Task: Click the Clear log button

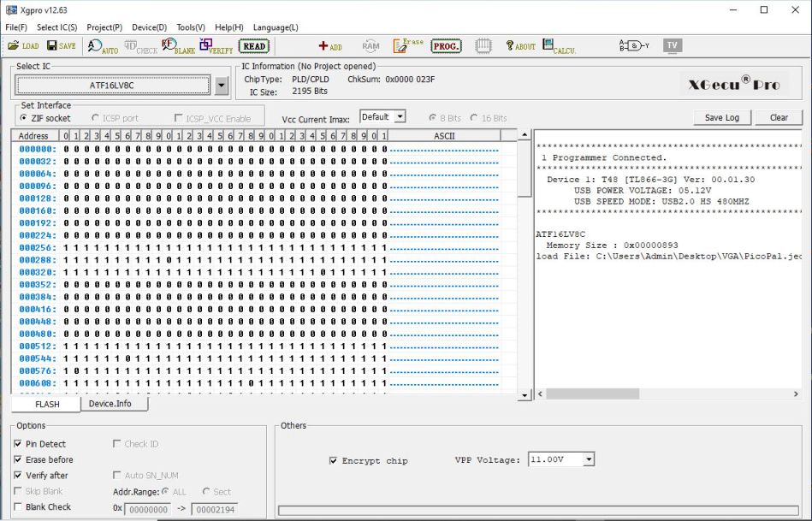Action: click(779, 117)
